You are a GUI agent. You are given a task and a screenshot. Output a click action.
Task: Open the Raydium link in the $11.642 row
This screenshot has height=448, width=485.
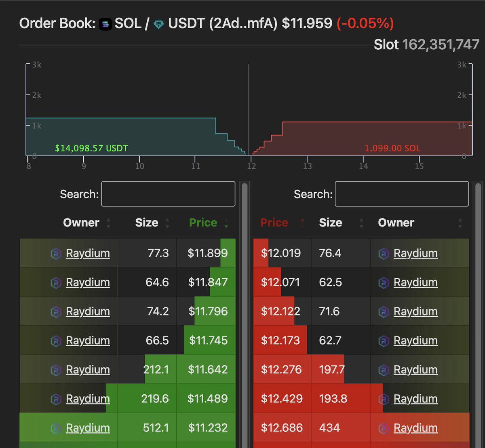88,370
